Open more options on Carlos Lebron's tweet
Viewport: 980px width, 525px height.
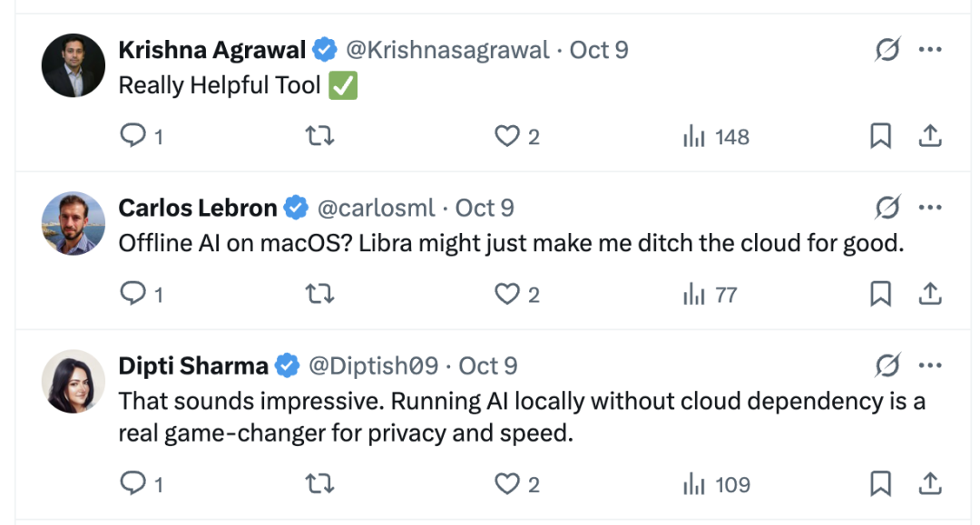(930, 208)
